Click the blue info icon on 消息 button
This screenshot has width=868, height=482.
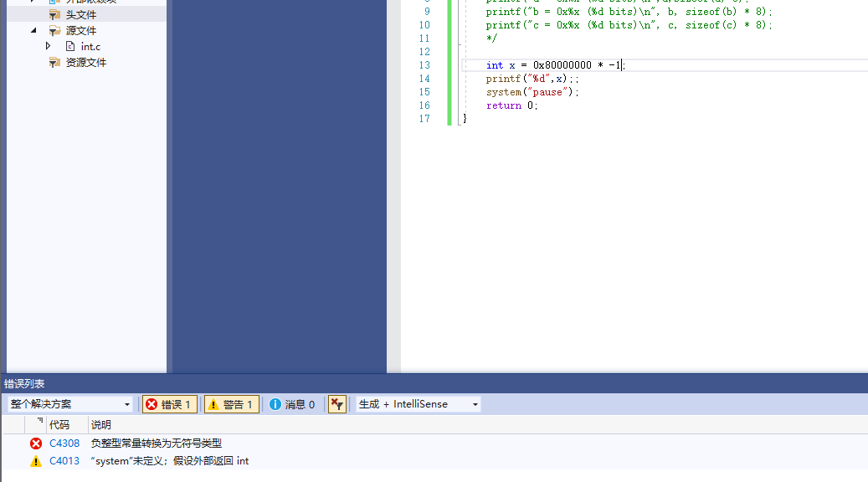[x=276, y=403]
